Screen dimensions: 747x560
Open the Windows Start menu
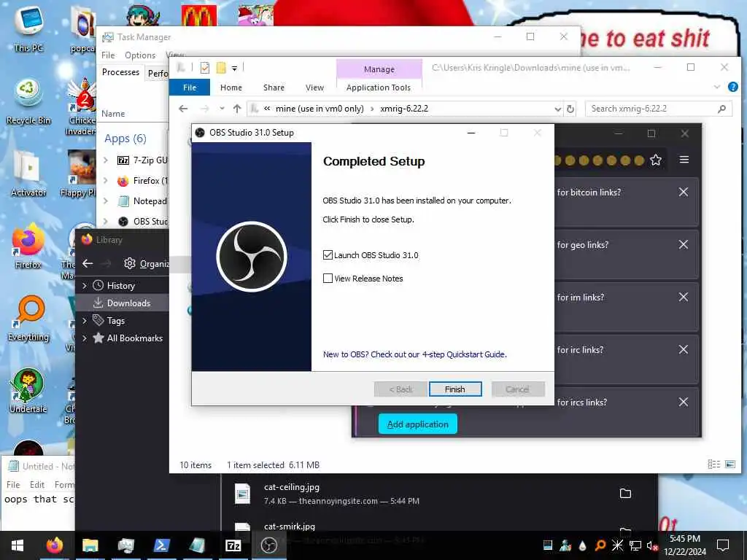pyautogui.click(x=18, y=545)
